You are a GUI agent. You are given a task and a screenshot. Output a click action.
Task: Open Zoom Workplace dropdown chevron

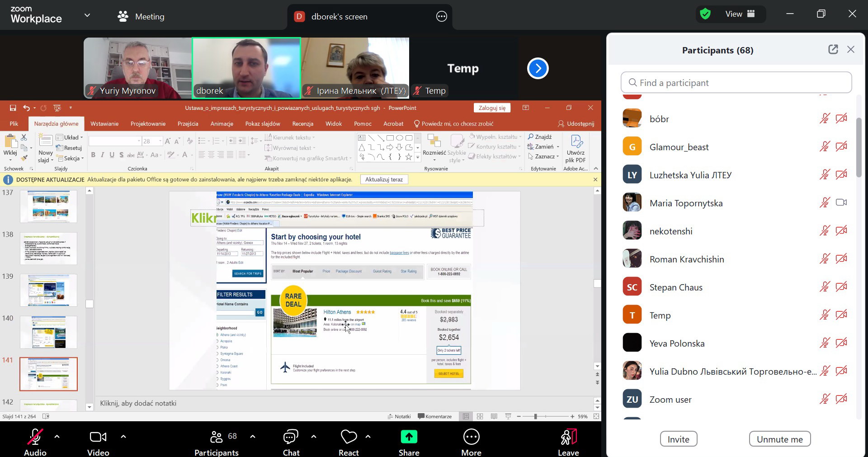[87, 15]
